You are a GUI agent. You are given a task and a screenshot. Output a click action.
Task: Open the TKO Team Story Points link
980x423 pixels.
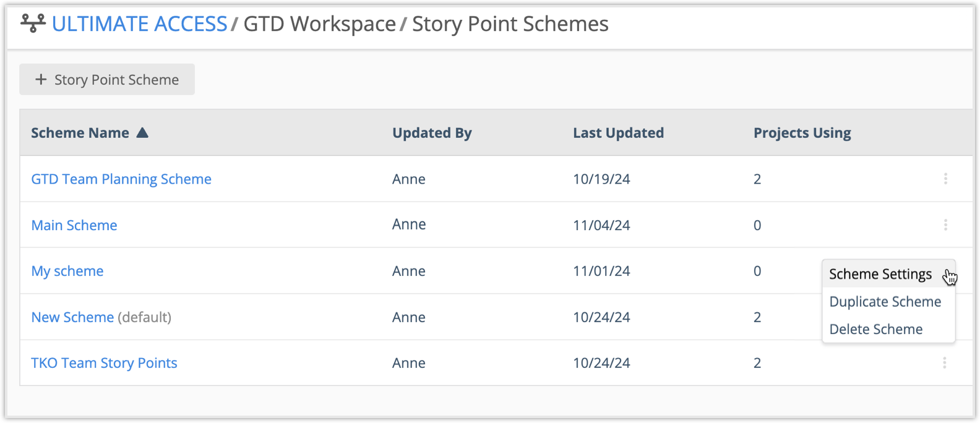[104, 363]
